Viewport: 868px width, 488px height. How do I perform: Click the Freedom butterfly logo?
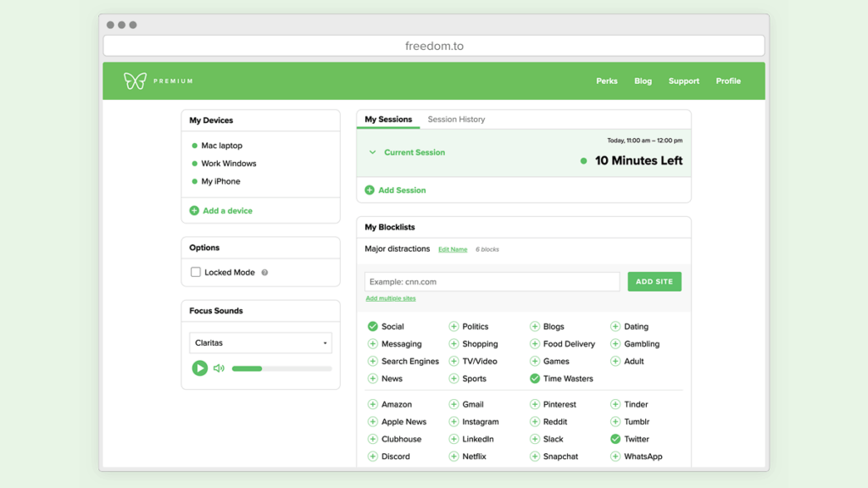[135, 80]
